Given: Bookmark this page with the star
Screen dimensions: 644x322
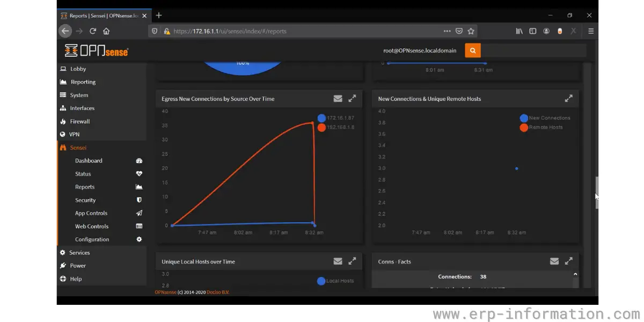Looking at the screenshot, I should click(471, 31).
